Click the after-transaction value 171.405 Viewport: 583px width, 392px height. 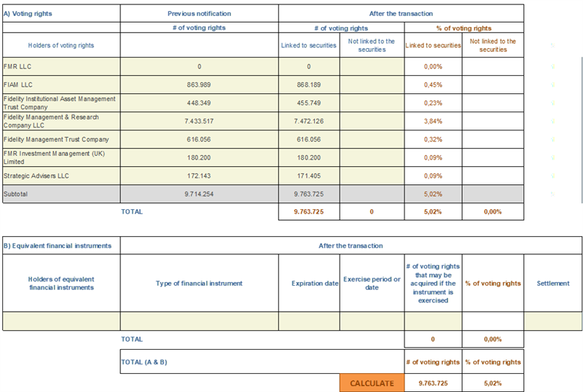[x=309, y=176]
